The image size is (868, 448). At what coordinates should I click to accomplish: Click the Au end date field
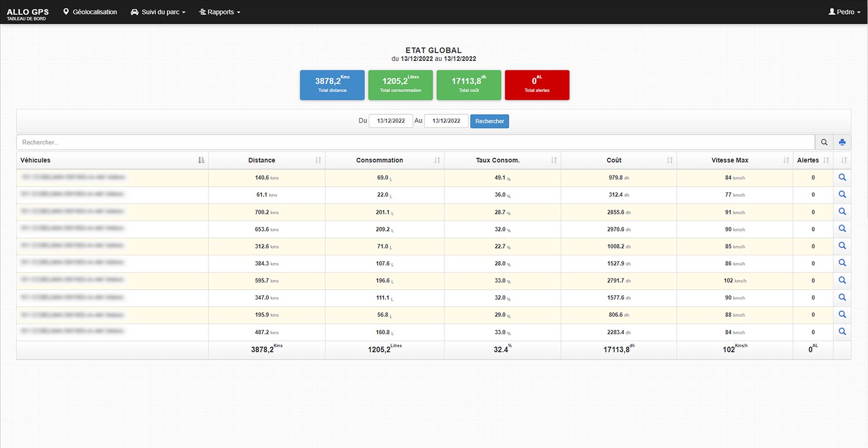pos(446,121)
